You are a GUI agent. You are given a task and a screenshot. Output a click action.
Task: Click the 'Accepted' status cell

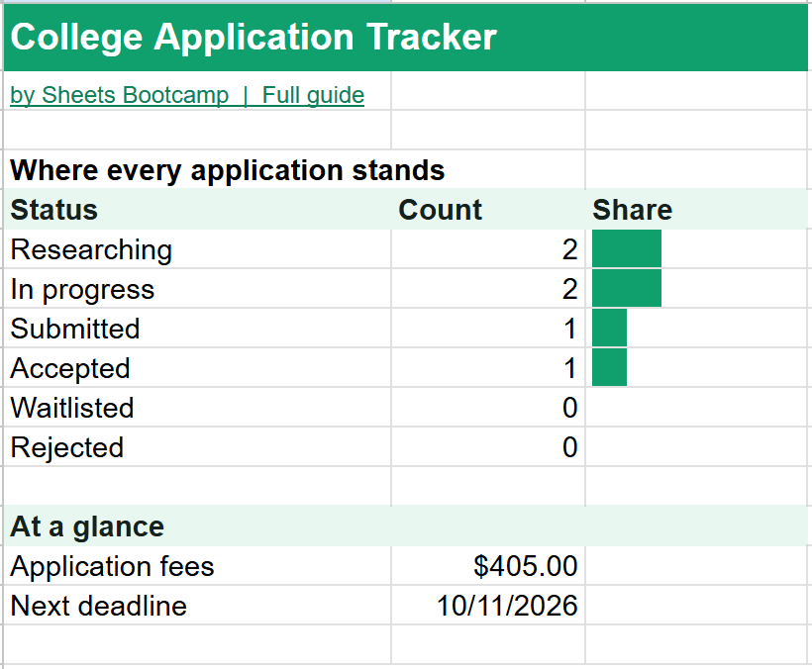pos(197,368)
